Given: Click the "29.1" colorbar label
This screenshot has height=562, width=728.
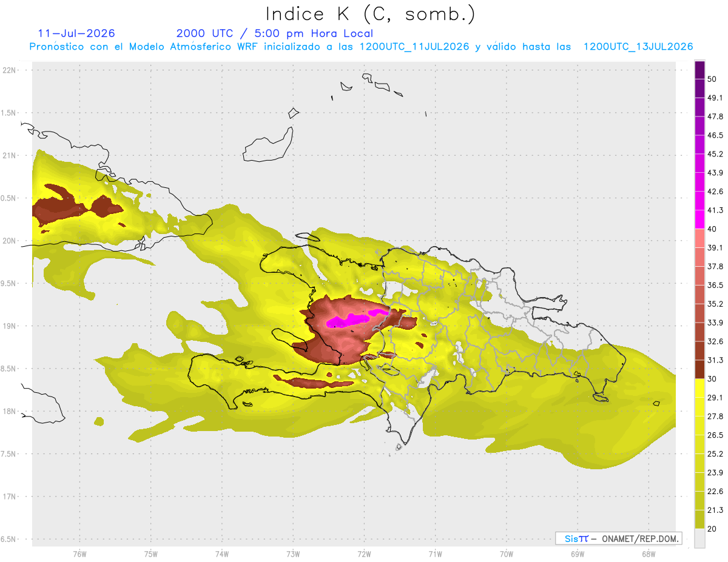Looking at the screenshot, I should (715, 398).
